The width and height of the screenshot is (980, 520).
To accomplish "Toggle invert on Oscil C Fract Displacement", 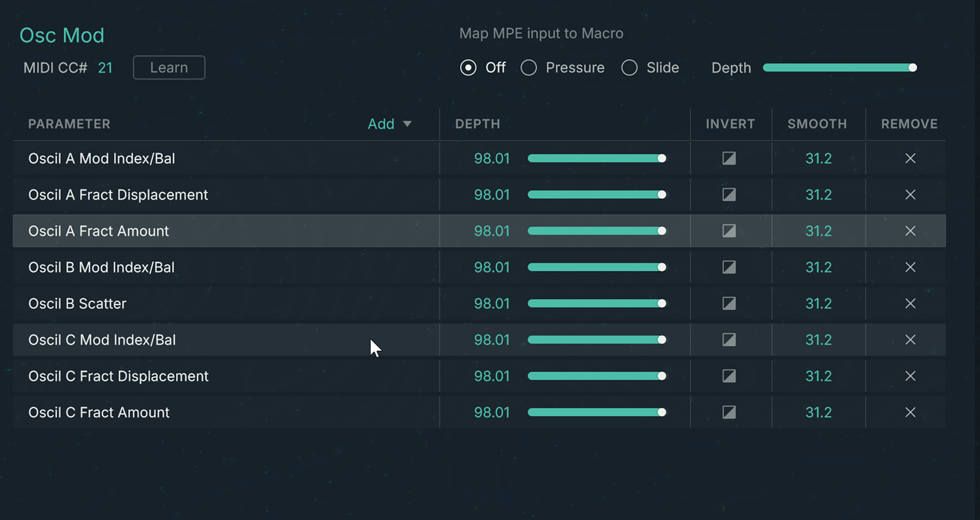I will [729, 376].
